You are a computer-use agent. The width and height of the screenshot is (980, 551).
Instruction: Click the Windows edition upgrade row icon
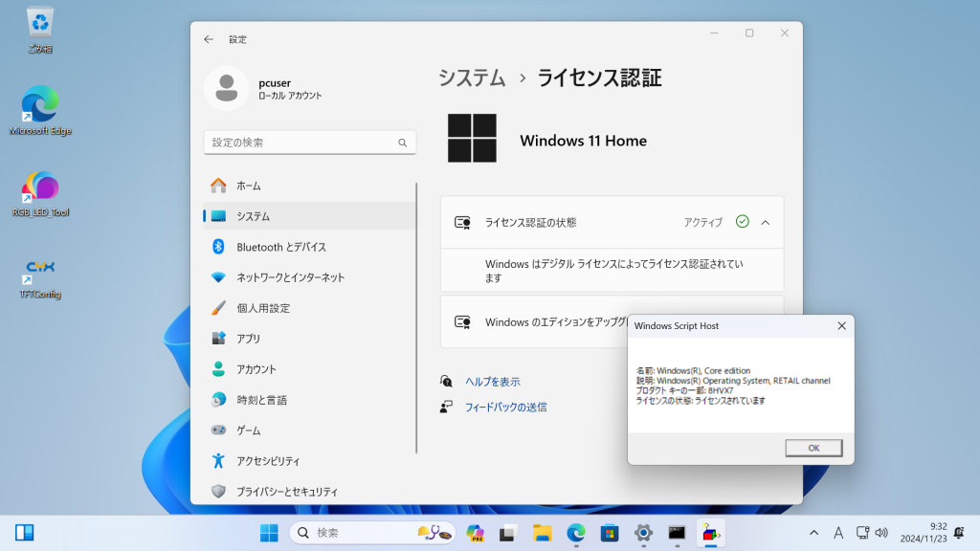click(x=462, y=321)
